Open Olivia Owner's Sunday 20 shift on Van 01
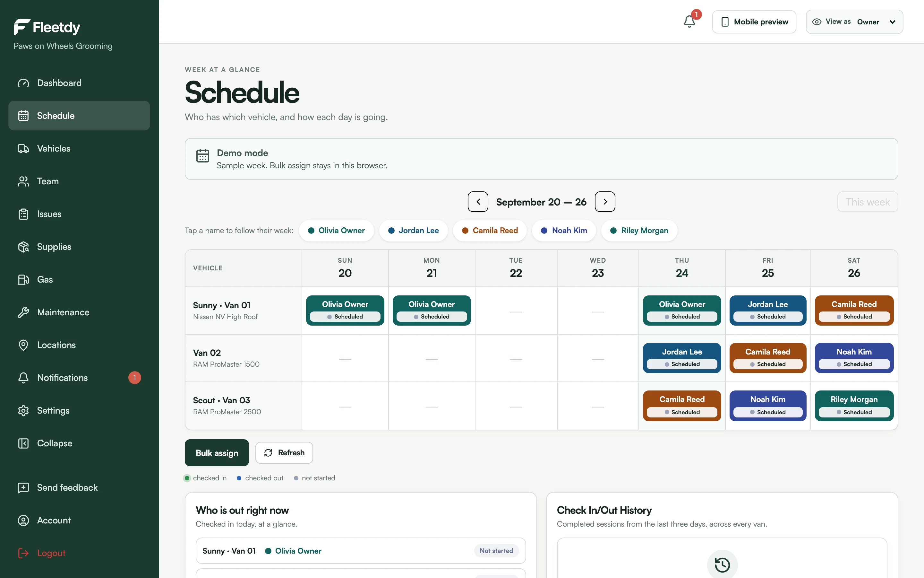This screenshot has height=578, width=924. [x=345, y=311]
